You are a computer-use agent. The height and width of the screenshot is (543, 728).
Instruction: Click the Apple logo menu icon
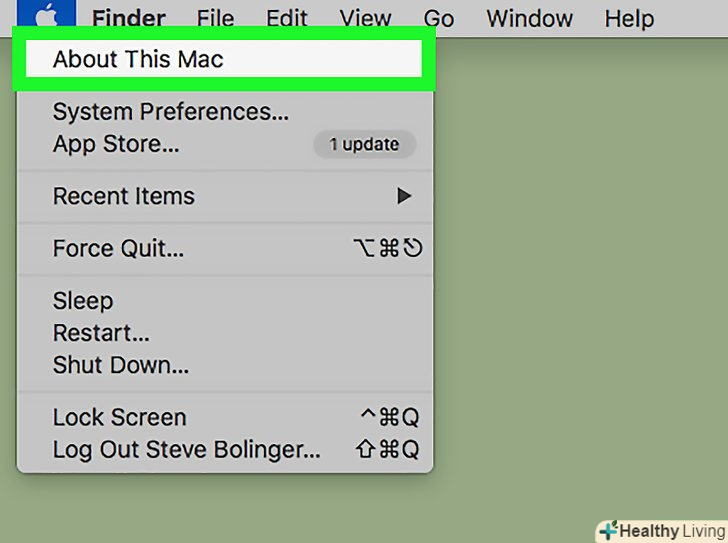[x=46, y=15]
